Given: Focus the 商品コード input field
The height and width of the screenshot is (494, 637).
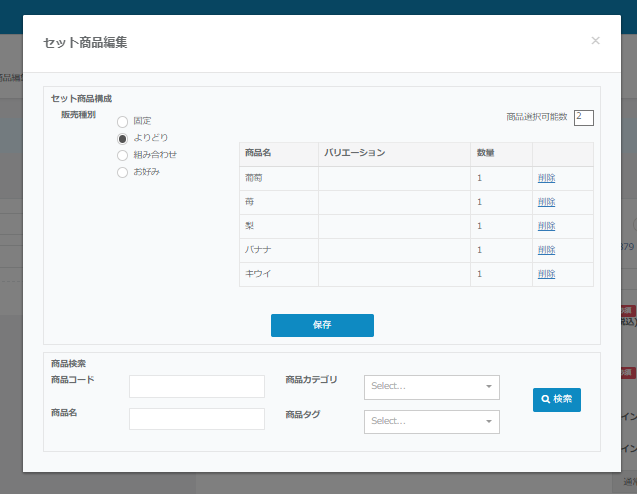Looking at the screenshot, I should (197, 386).
